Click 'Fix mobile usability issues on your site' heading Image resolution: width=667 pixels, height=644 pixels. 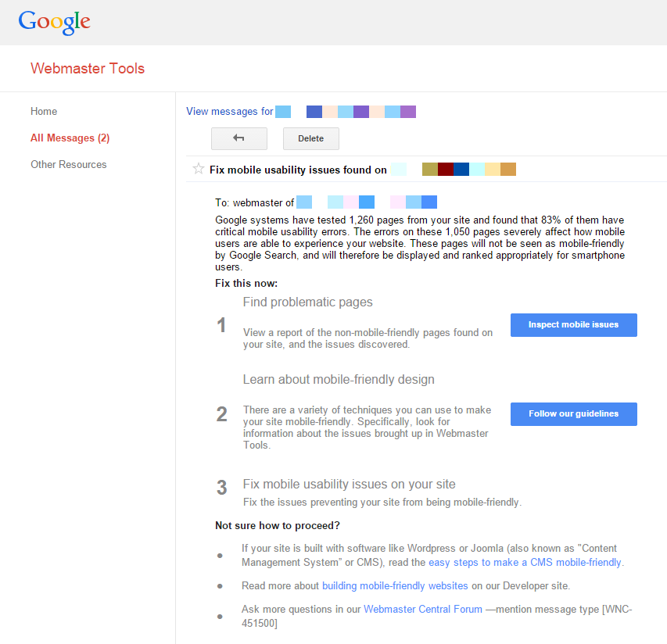point(350,484)
